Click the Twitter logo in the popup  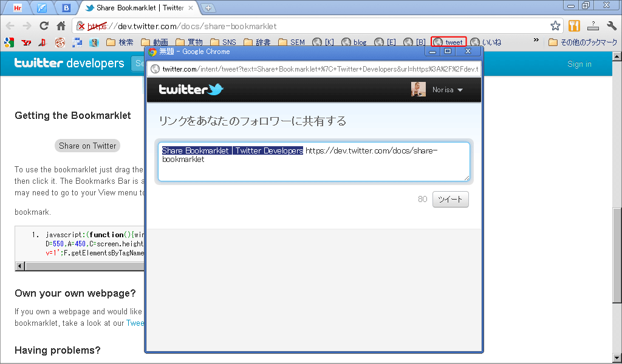191,90
